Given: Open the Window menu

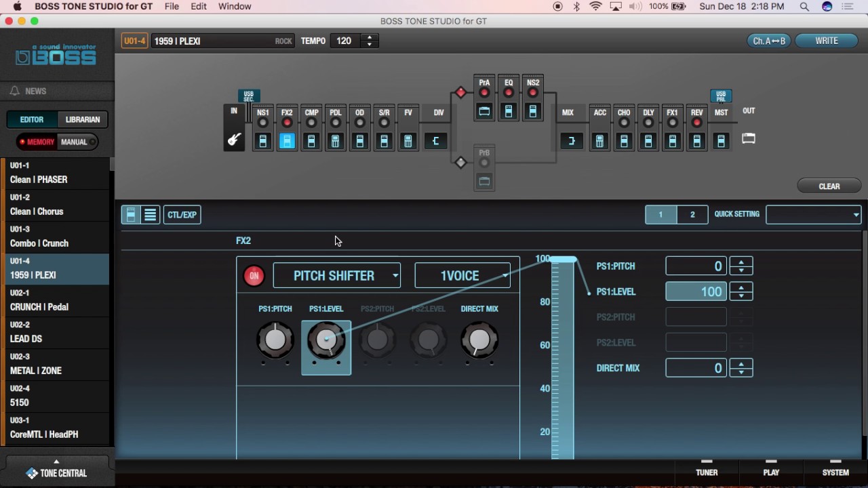Looking at the screenshot, I should (235, 6).
